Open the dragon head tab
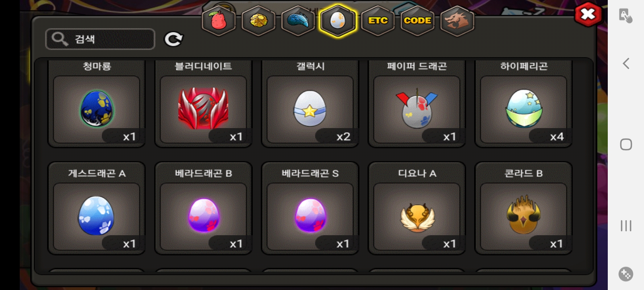 coord(457,21)
